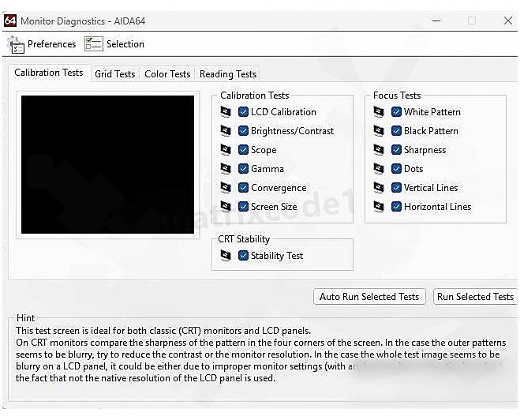Disable the Screen Size checkbox
The image size is (520, 420).
[243, 206]
